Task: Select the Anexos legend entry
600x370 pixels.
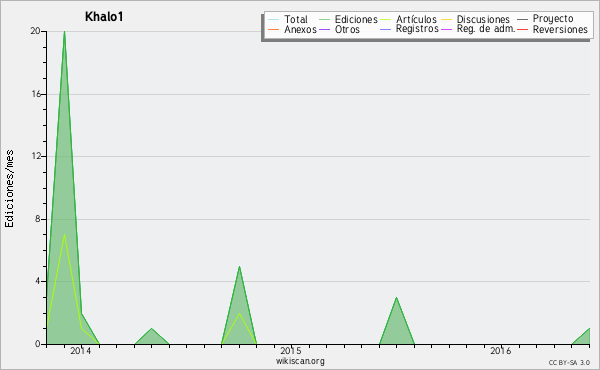Action: click(x=300, y=29)
